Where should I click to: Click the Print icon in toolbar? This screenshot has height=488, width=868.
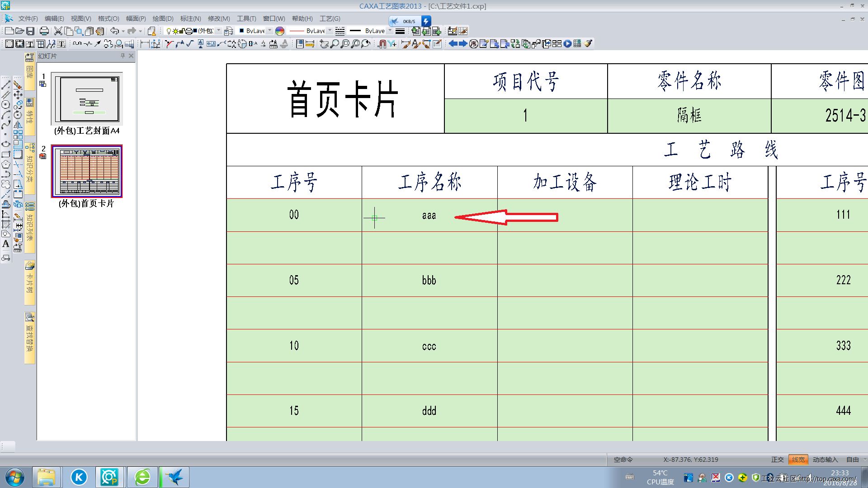click(44, 31)
